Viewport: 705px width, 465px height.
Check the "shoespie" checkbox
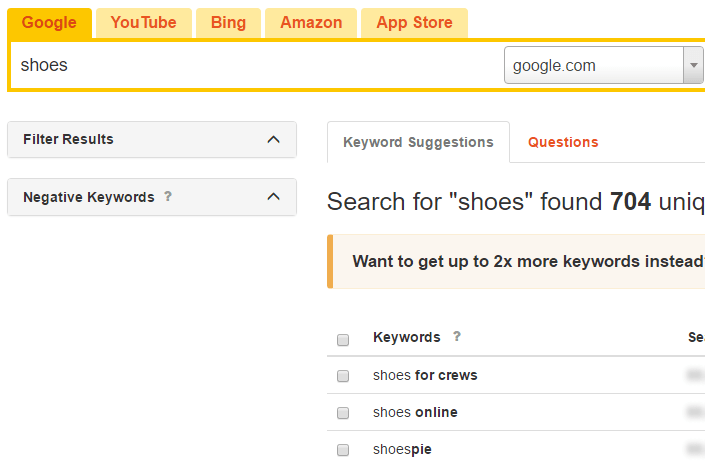[343, 449]
